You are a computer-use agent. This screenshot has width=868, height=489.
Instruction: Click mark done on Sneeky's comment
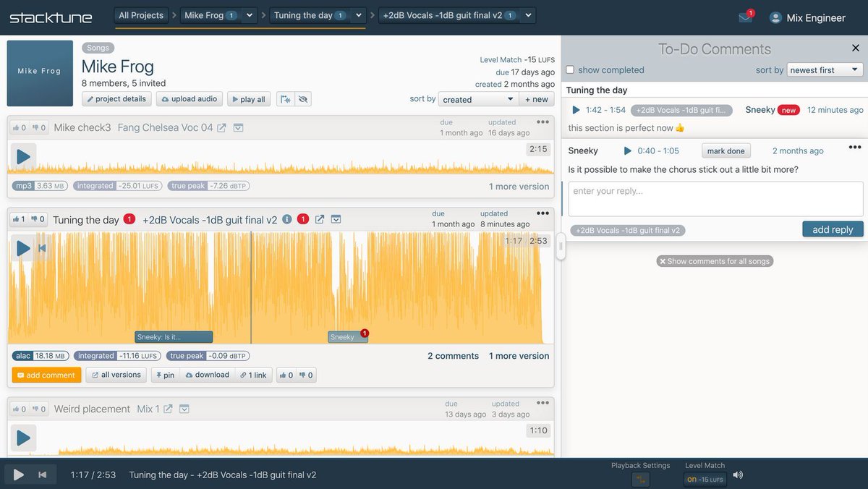point(726,150)
